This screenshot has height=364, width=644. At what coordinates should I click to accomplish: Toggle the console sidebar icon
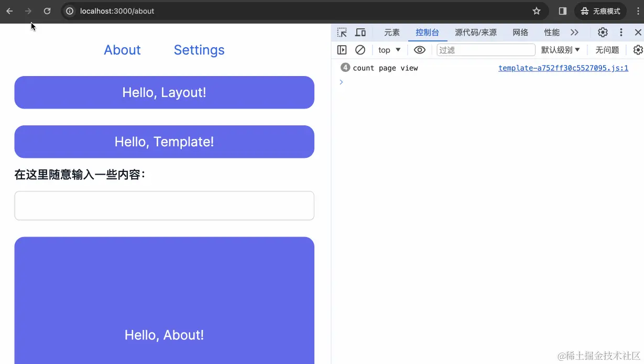pos(342,50)
